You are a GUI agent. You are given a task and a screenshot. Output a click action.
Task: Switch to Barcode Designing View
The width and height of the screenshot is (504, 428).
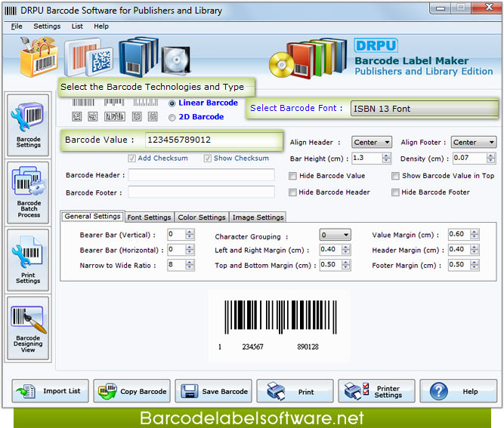28,328
